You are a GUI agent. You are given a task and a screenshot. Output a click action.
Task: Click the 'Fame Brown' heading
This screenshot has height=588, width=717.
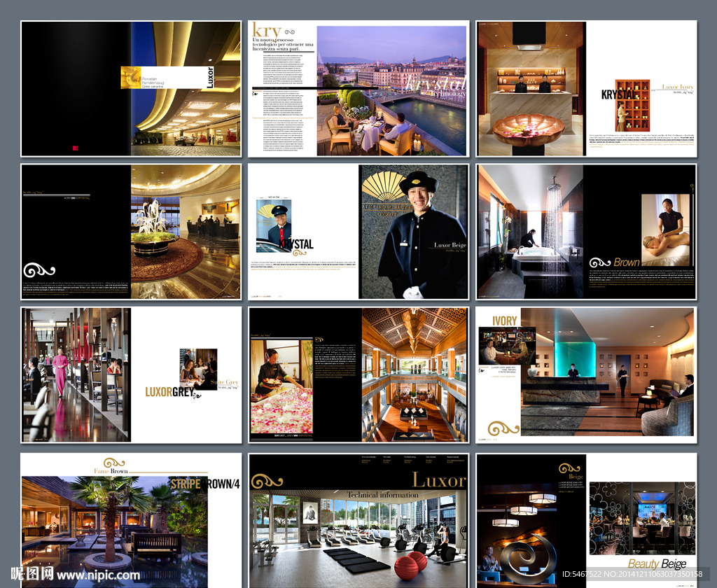tap(111, 471)
